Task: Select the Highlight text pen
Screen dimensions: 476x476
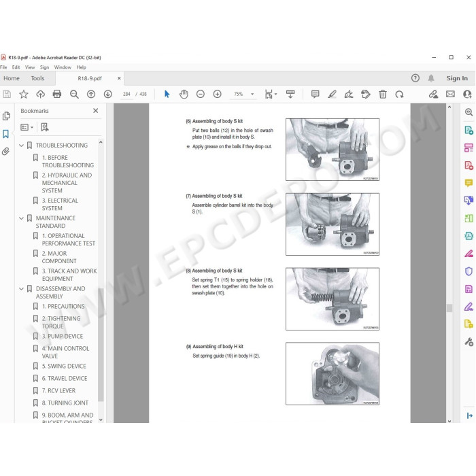Action: tap(332, 94)
